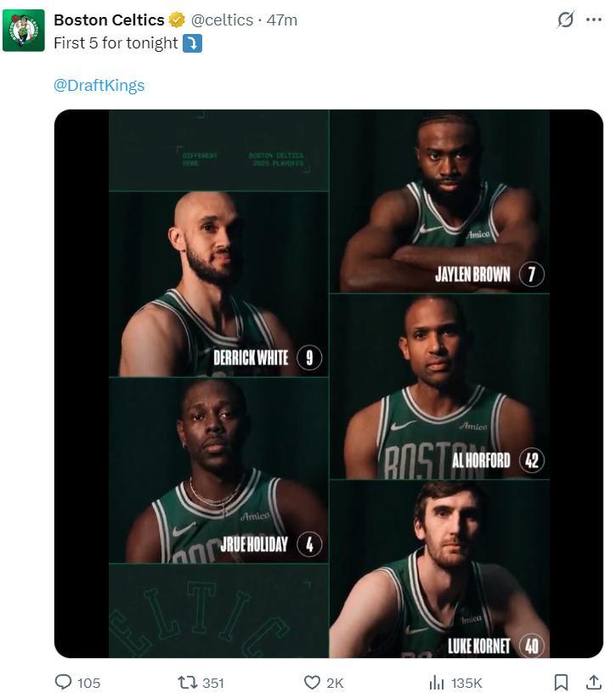Open the Al Horford photo panel
This screenshot has width=616, height=698.
[439, 386]
